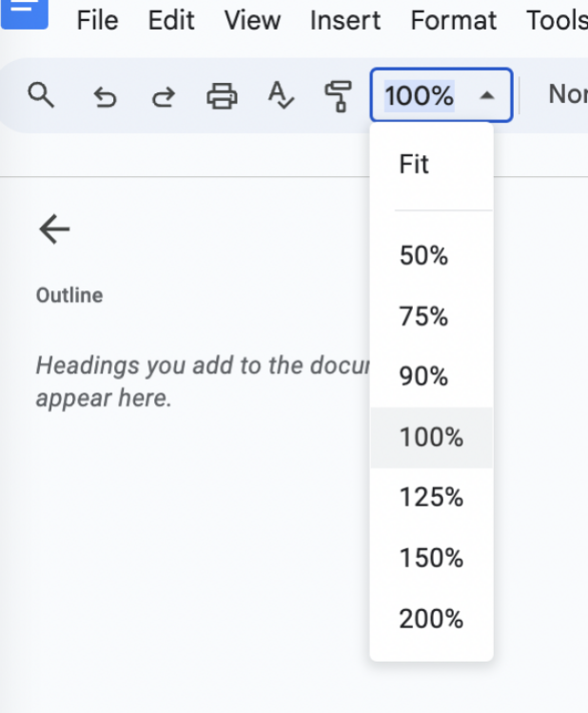Select Fit zoom option

[432, 164]
